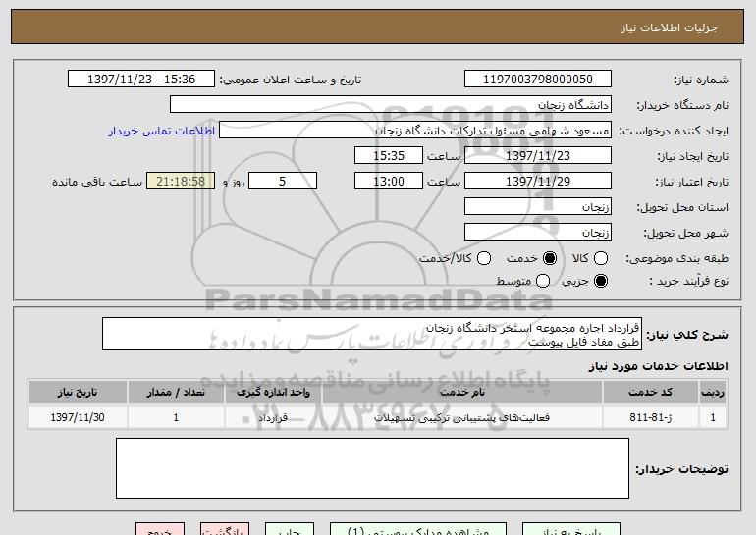Select the کالا/خدمت radio button
This screenshot has width=756, height=535.
click(484, 258)
